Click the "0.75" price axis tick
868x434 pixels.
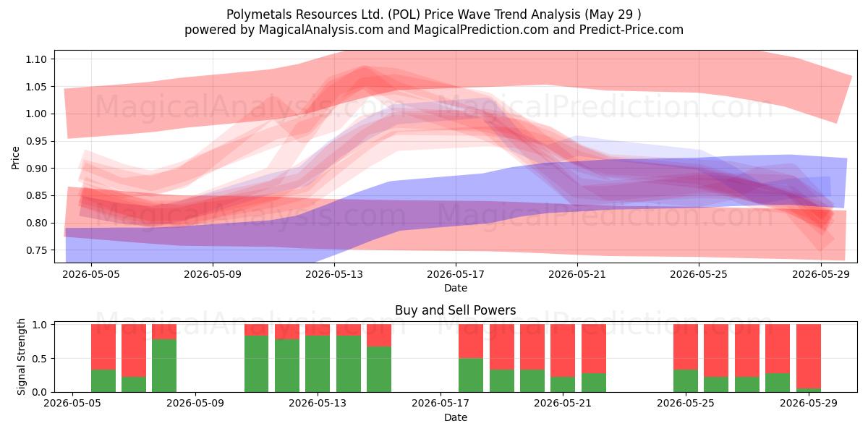coord(37,250)
